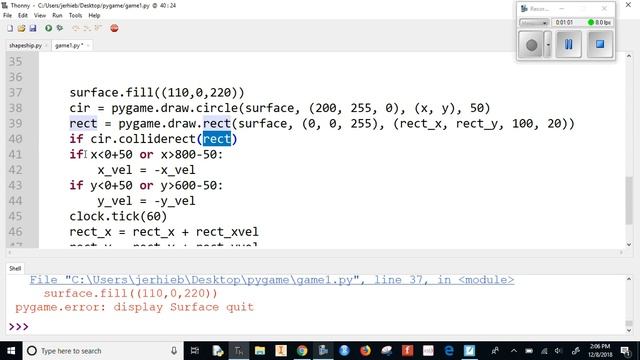Click 'clock.tick(60)' on line 45
Viewport: 640px width, 360px height.
click(x=118, y=216)
